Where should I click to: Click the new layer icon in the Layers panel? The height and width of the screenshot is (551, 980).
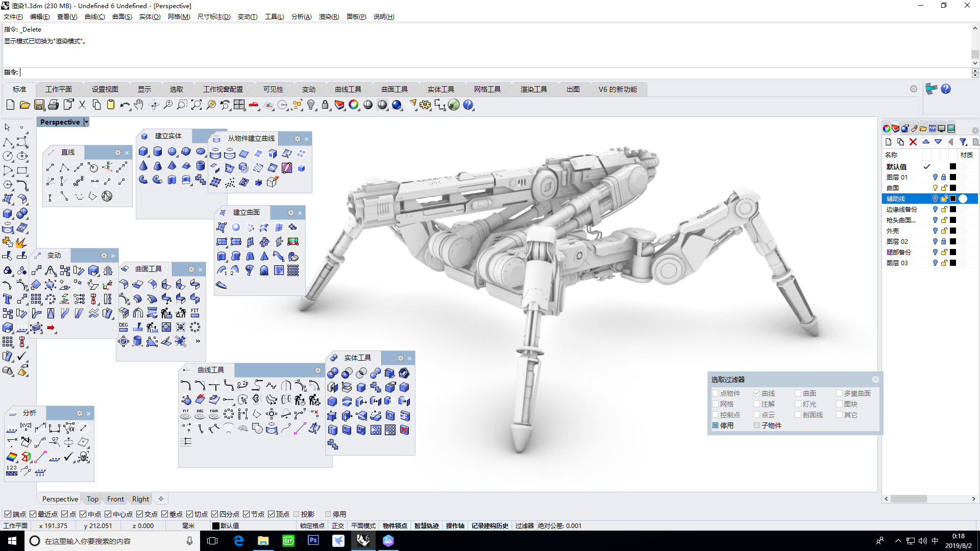coord(888,142)
